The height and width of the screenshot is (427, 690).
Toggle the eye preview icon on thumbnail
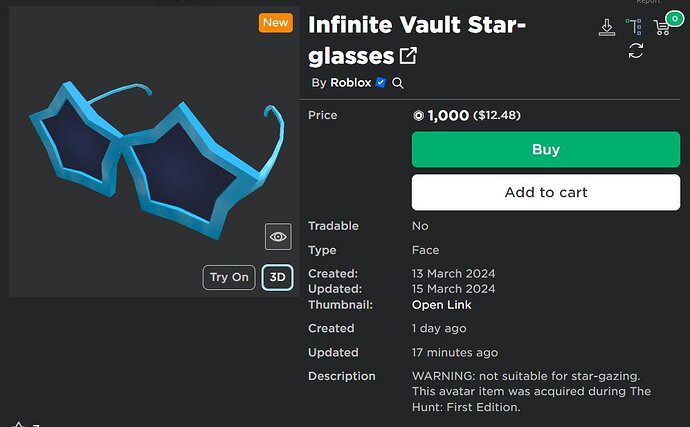[278, 237]
